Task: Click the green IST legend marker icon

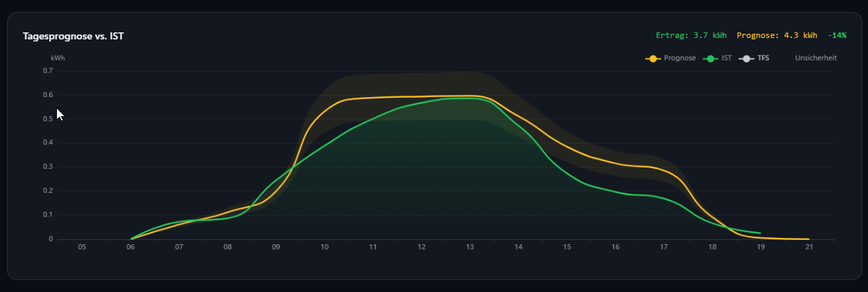Action: click(x=711, y=58)
